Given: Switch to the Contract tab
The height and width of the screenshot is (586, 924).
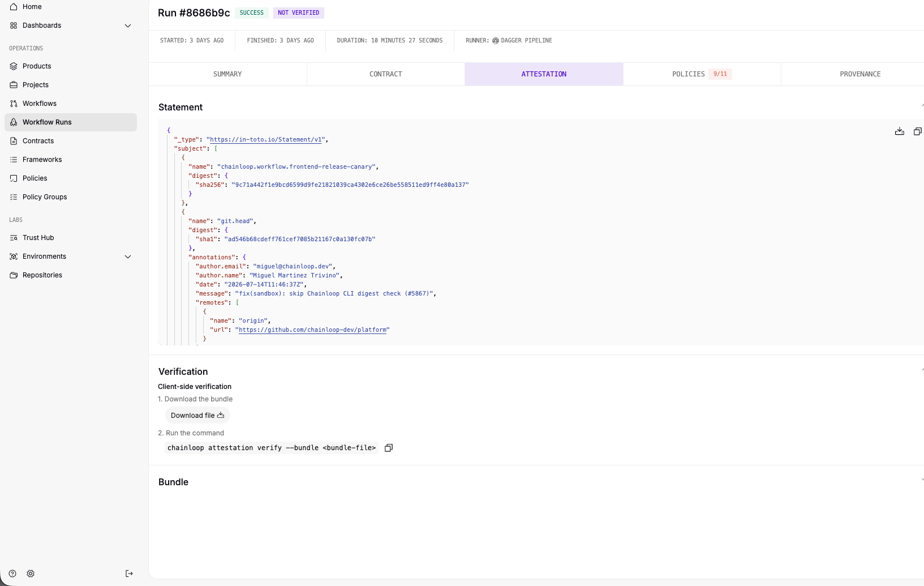Looking at the screenshot, I should pyautogui.click(x=386, y=74).
